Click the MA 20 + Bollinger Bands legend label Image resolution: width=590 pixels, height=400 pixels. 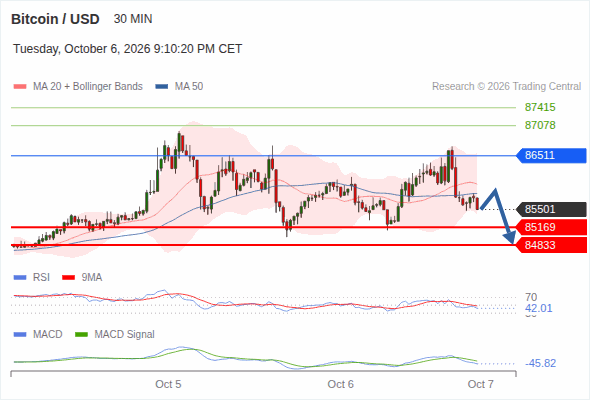[x=88, y=87]
